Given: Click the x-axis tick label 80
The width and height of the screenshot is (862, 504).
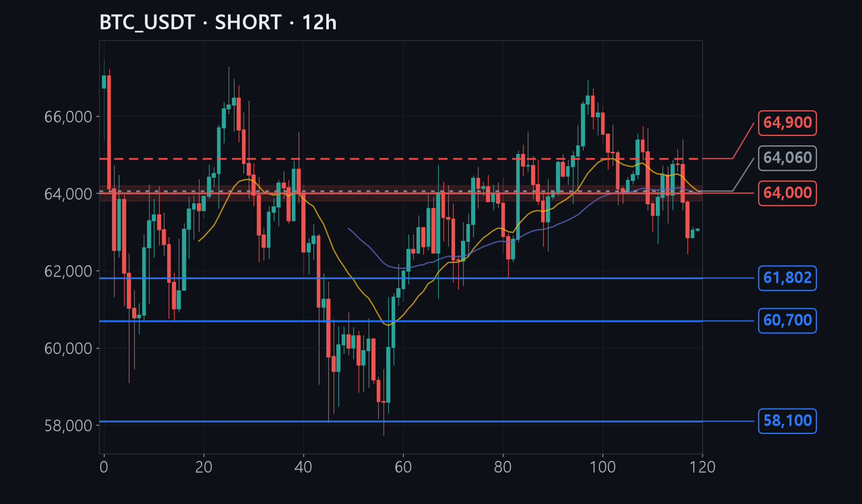Looking at the screenshot, I should pos(503,467).
